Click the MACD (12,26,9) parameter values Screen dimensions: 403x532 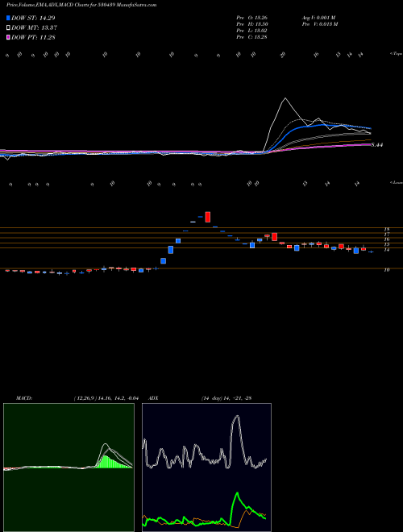(x=106, y=398)
